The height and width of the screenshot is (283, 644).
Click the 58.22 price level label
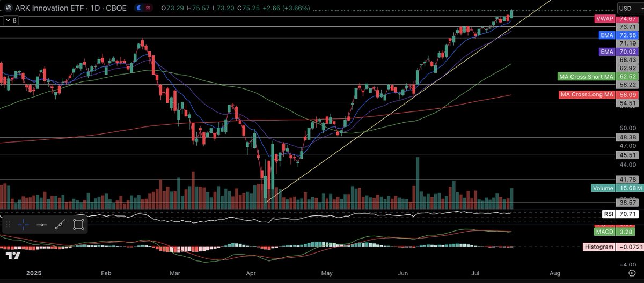627,85
